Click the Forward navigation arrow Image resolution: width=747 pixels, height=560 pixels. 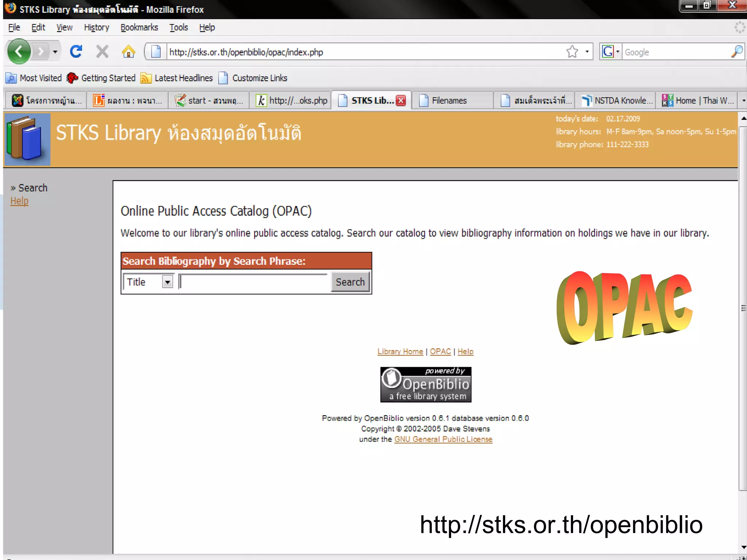pyautogui.click(x=40, y=52)
